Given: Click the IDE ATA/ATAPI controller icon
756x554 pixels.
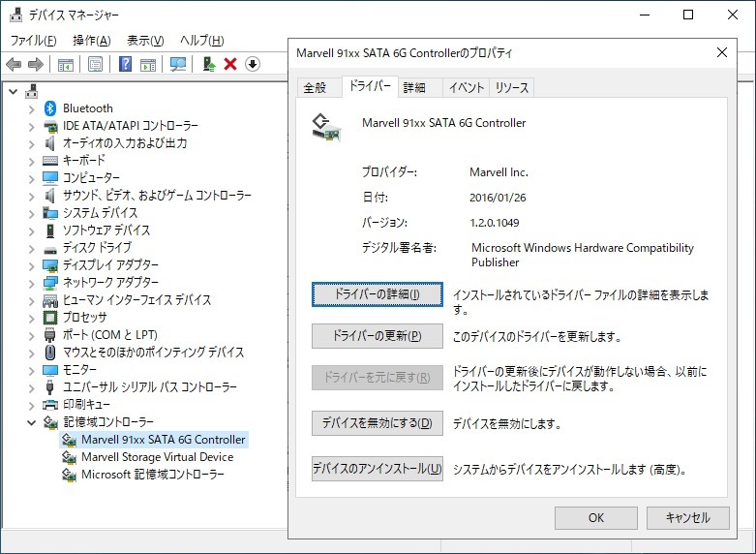Looking at the screenshot, I should point(50,126).
